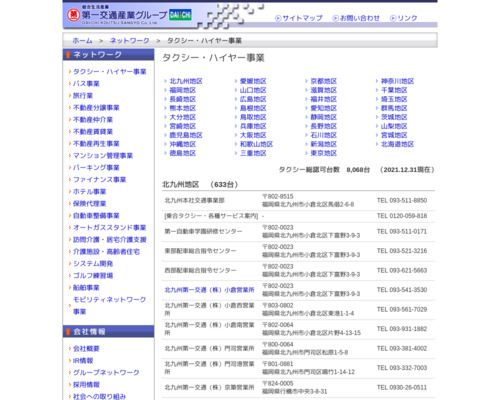Jump to 福岡地区 region anchor
The image size is (500, 400).
(183, 90)
